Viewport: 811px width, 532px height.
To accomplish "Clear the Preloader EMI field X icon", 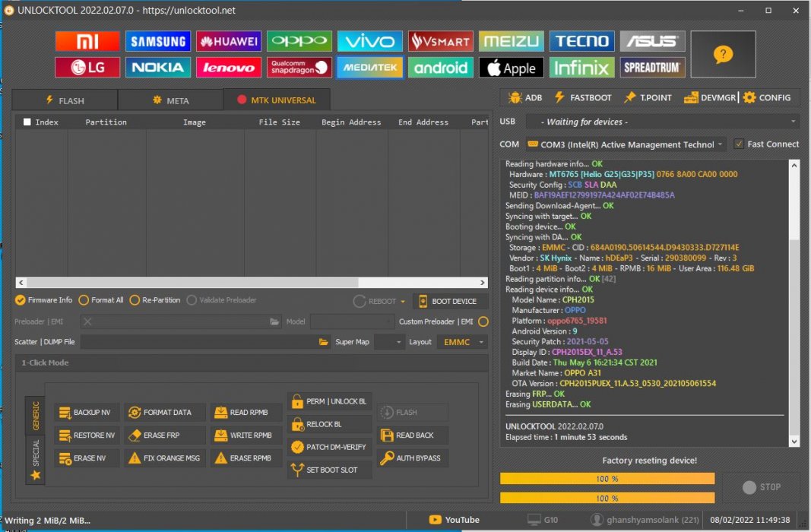I will (87, 321).
